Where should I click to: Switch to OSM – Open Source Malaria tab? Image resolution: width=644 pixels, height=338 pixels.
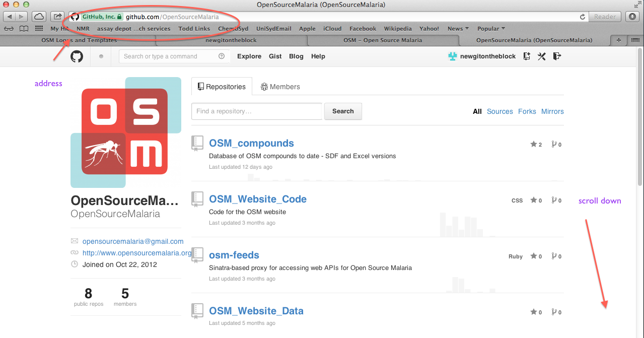click(x=383, y=40)
